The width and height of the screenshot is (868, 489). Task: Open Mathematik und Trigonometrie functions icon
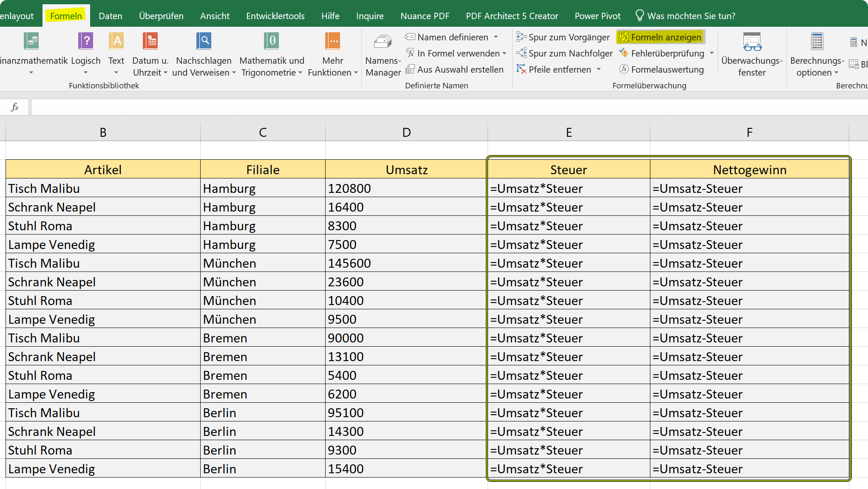tap(272, 41)
